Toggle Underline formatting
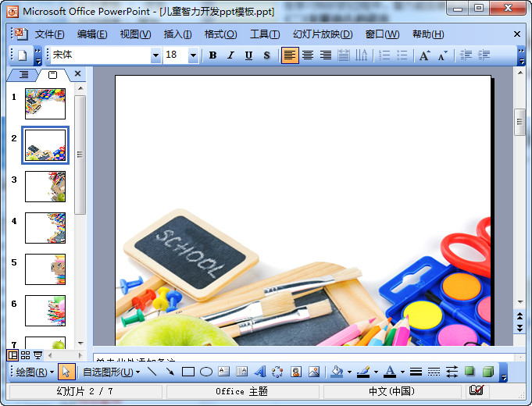Viewport: 532px width, 406px height. pyautogui.click(x=248, y=55)
